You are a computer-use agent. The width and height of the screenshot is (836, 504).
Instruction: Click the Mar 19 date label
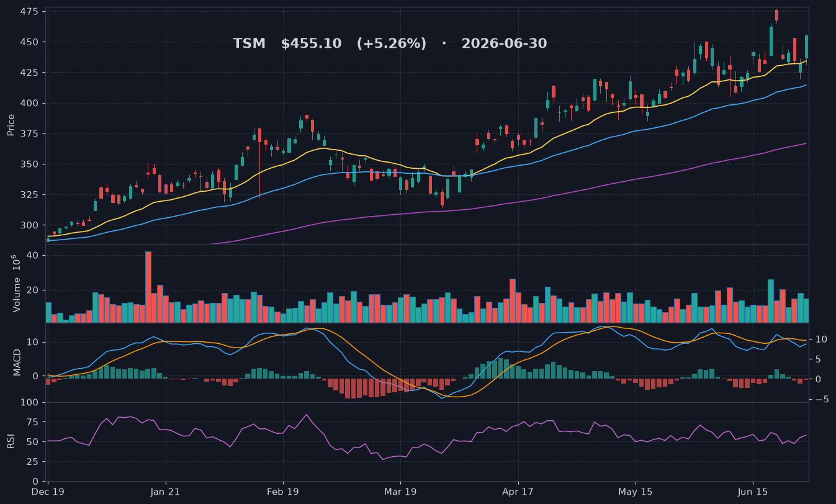(x=400, y=492)
